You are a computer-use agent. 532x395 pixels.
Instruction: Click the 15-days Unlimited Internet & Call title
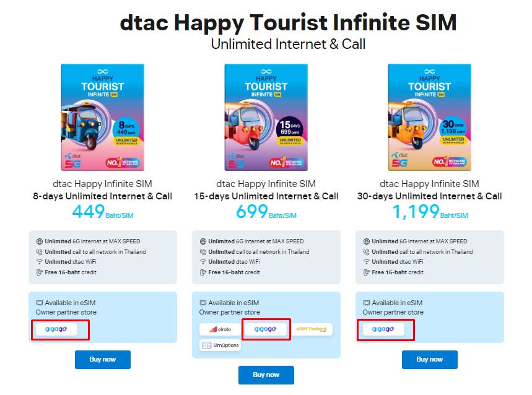click(x=266, y=196)
